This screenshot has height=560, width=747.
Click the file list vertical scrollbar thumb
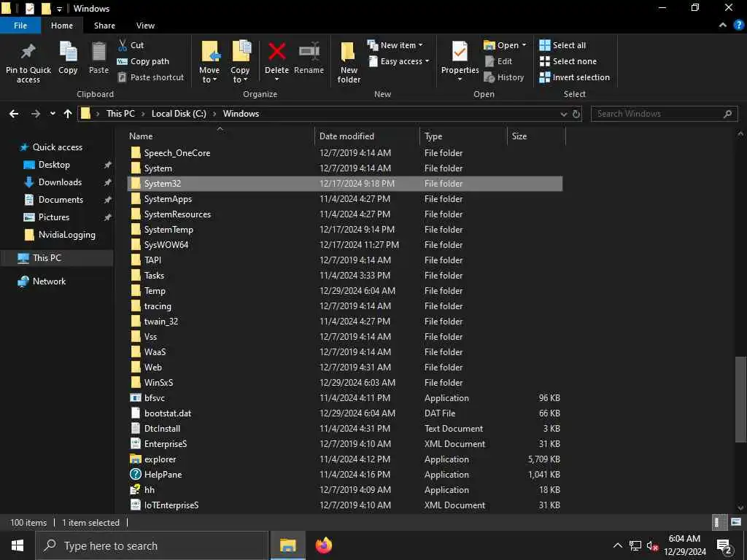(x=740, y=399)
